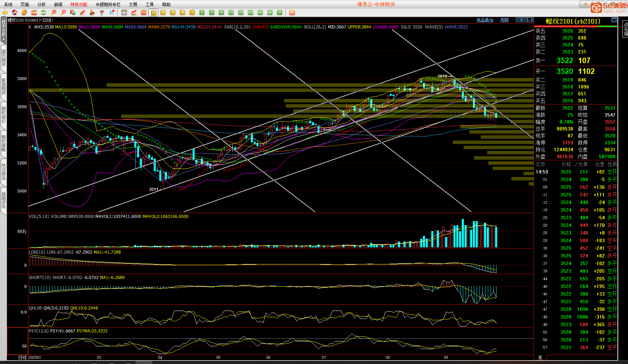The width and height of the screenshot is (628, 364).
Task: Click the red-green buy/sell ratio bar
Action: pyautogui.click(x=576, y=26)
